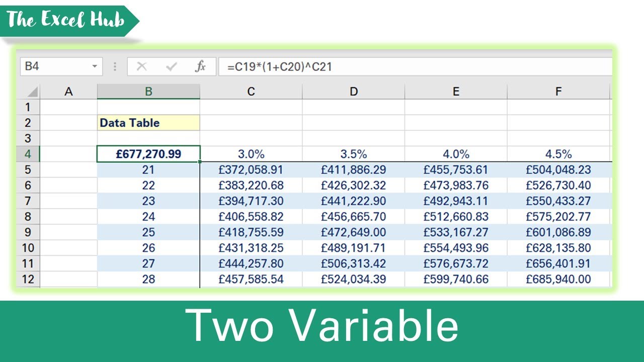
Task: Select column B header
Action: click(x=148, y=92)
